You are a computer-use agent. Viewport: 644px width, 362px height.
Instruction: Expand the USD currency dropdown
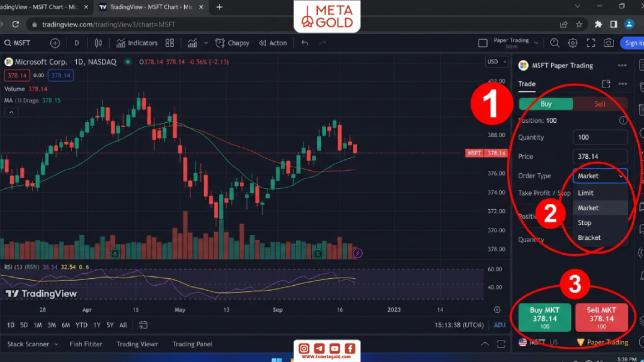[x=496, y=62]
